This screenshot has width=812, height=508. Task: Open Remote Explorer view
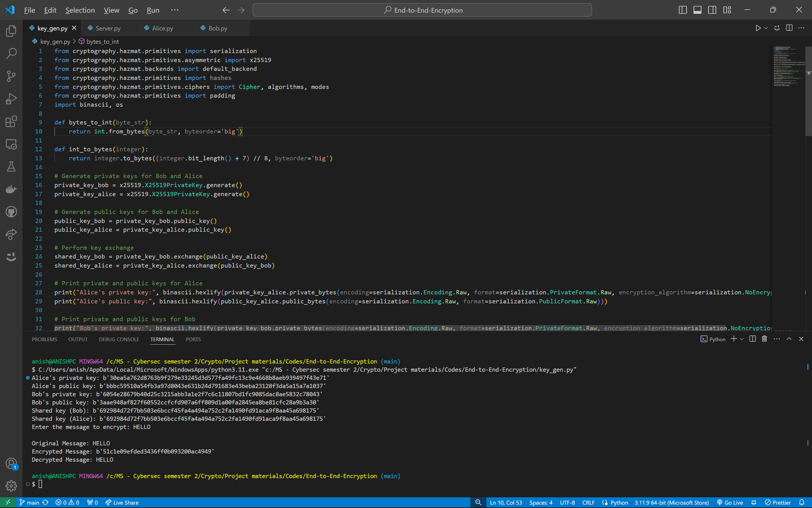click(x=11, y=144)
